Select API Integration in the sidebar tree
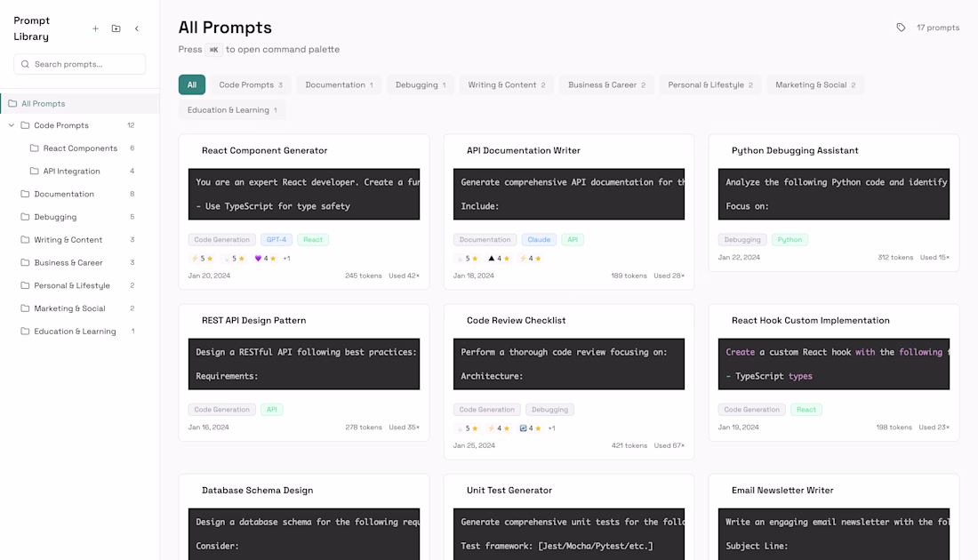This screenshot has width=978, height=560. [x=71, y=172]
